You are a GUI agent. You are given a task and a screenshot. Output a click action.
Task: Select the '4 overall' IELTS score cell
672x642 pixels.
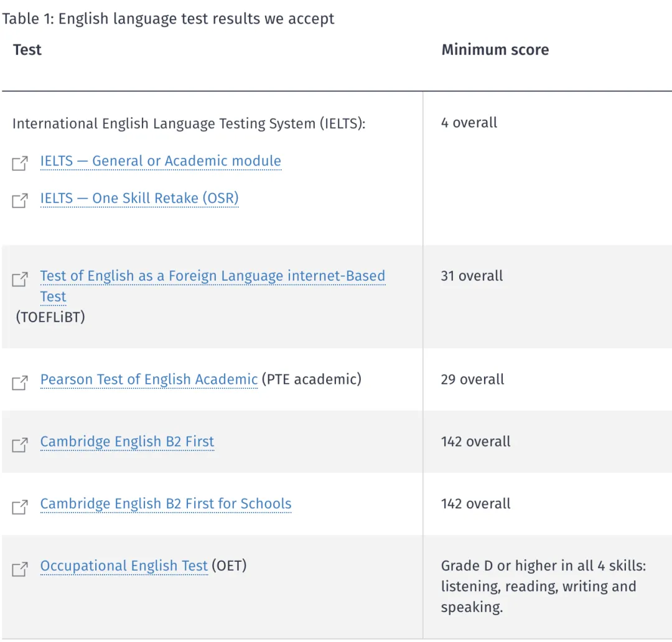click(x=469, y=123)
